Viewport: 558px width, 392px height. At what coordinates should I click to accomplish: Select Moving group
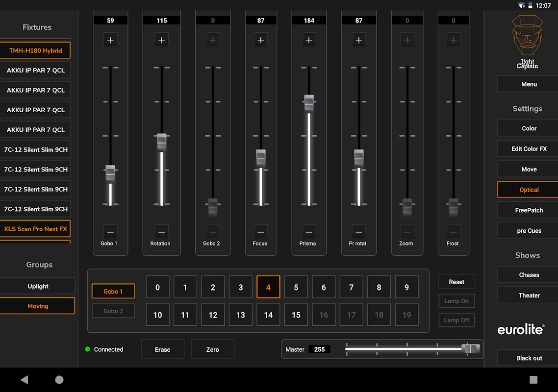click(x=37, y=306)
